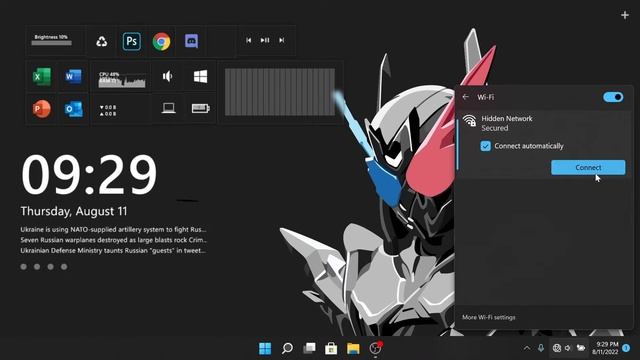Adjust the Brightness 10% slider
The width and height of the screenshot is (640, 360).
coord(51,42)
